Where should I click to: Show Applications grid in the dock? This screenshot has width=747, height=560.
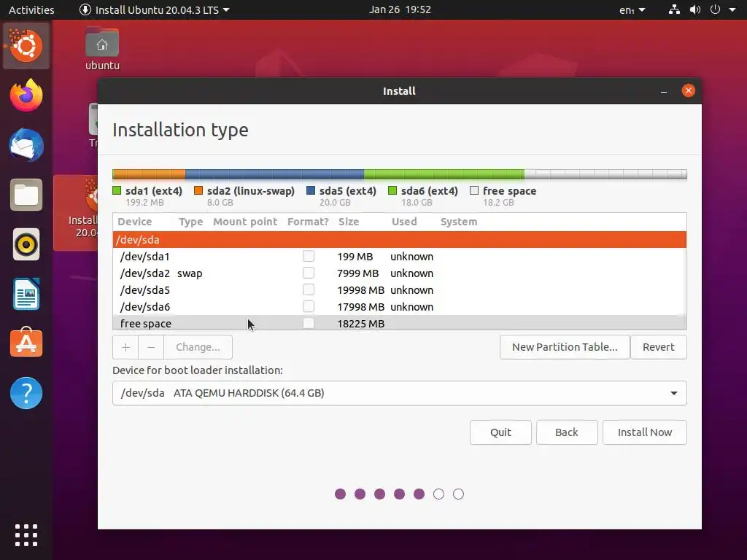(26, 535)
